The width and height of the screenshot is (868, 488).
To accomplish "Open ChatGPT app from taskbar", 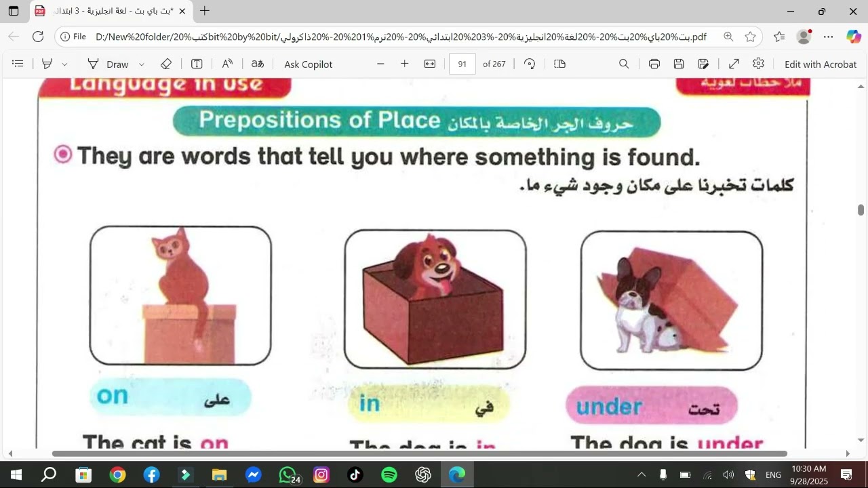I will coord(423,474).
